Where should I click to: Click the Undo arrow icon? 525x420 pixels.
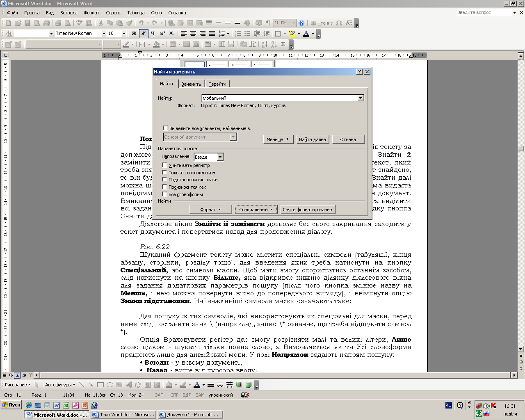141,23
